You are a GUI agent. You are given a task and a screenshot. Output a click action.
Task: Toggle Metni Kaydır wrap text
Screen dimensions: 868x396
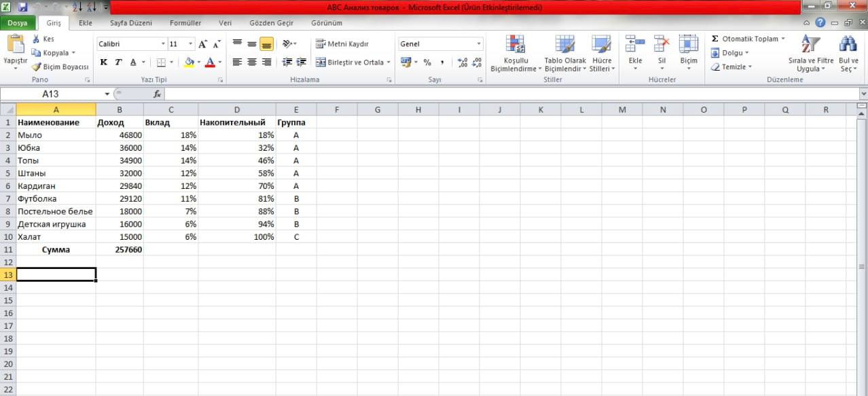tap(342, 44)
